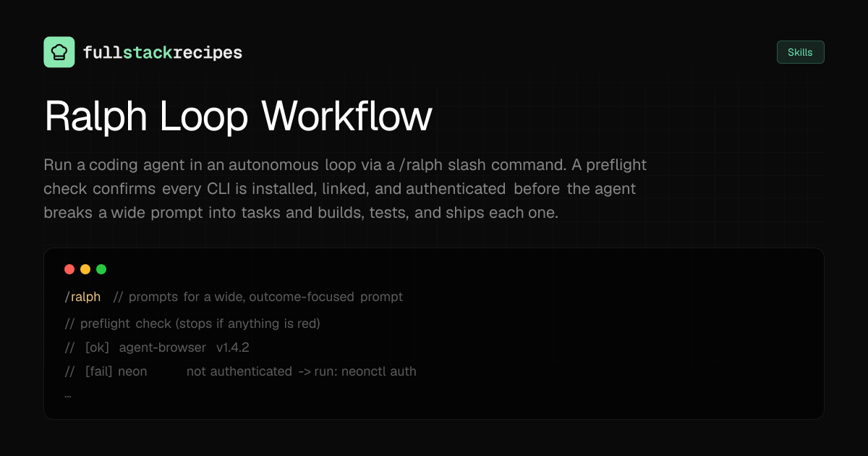Viewport: 868px width, 456px height.
Task: Click the "[fail] neon" status text
Action: [x=116, y=371]
